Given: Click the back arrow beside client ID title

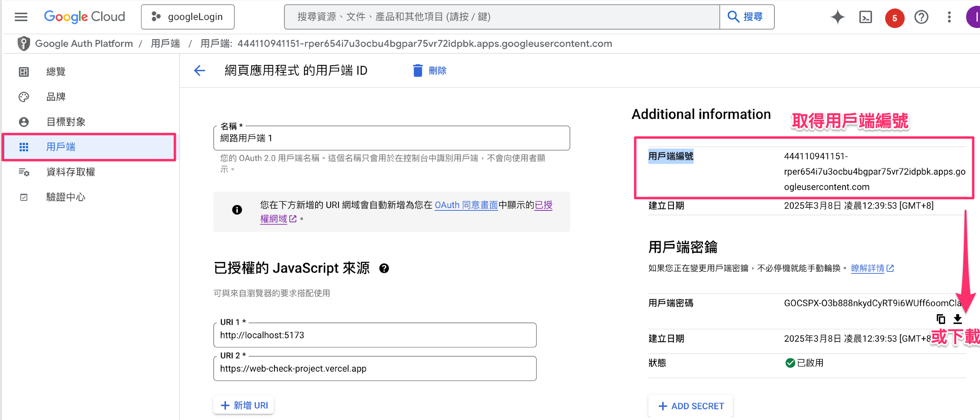Looking at the screenshot, I should point(199,71).
